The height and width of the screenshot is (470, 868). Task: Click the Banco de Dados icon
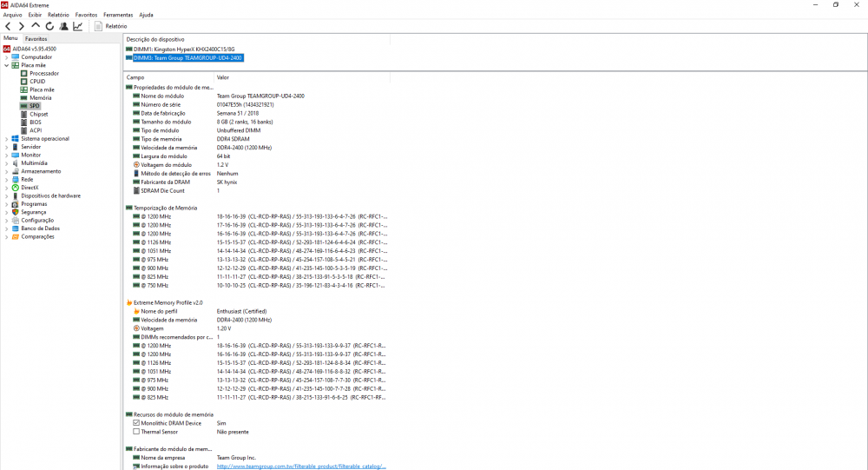coord(15,228)
